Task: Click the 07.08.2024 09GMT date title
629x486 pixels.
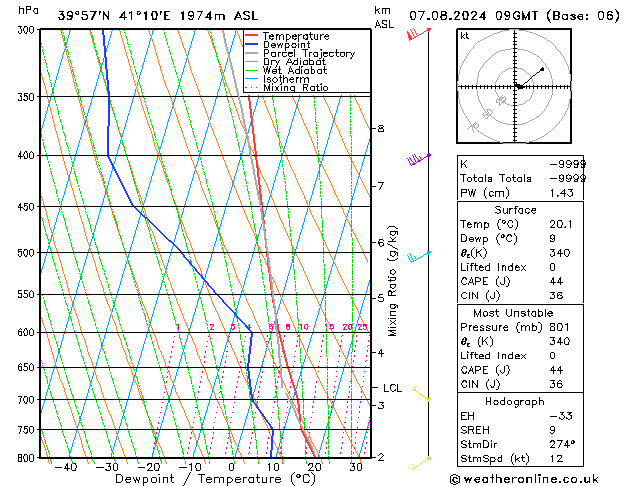Action: (473, 16)
